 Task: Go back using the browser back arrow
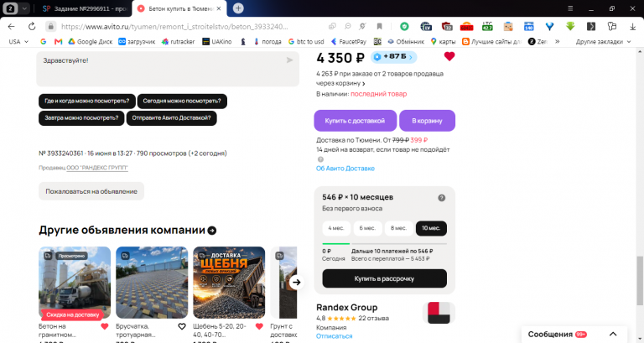[x=11, y=26]
